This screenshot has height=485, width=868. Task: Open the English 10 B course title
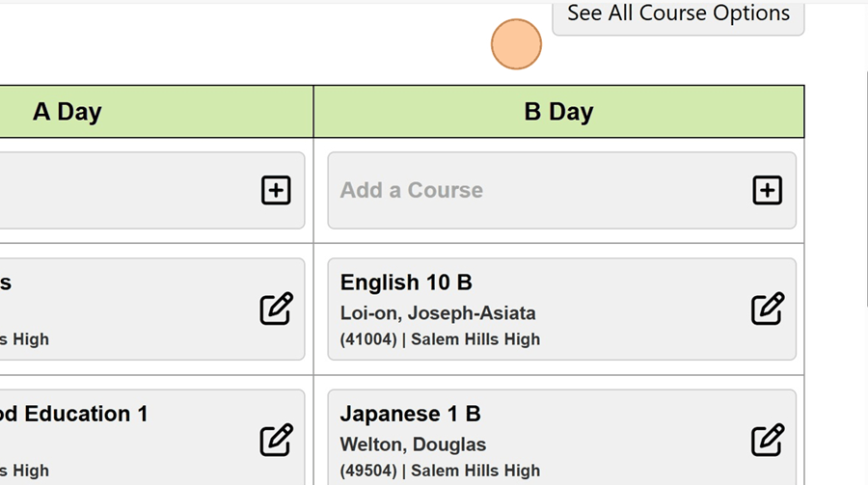(x=406, y=283)
